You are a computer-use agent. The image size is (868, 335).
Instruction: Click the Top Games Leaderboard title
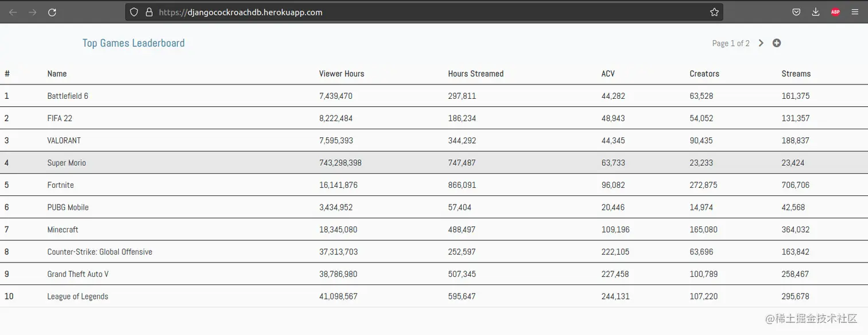tap(134, 43)
